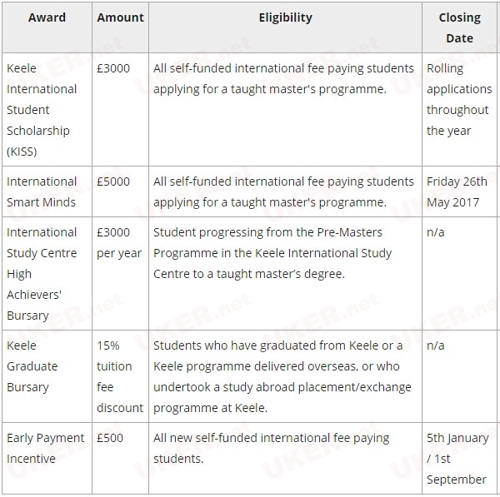Viewport: 500px width, 497px height.
Task: Select the £3000 per year amount
Action: coord(119,243)
